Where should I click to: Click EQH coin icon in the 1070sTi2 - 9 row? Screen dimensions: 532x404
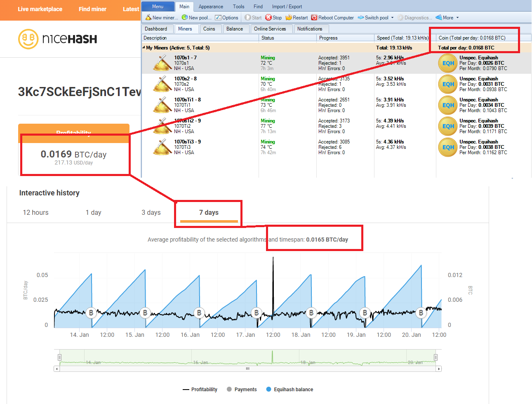448,126
